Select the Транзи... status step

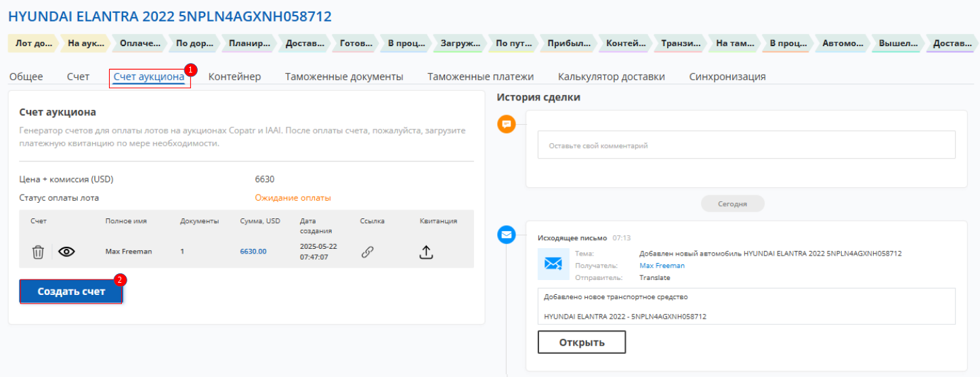point(681,43)
